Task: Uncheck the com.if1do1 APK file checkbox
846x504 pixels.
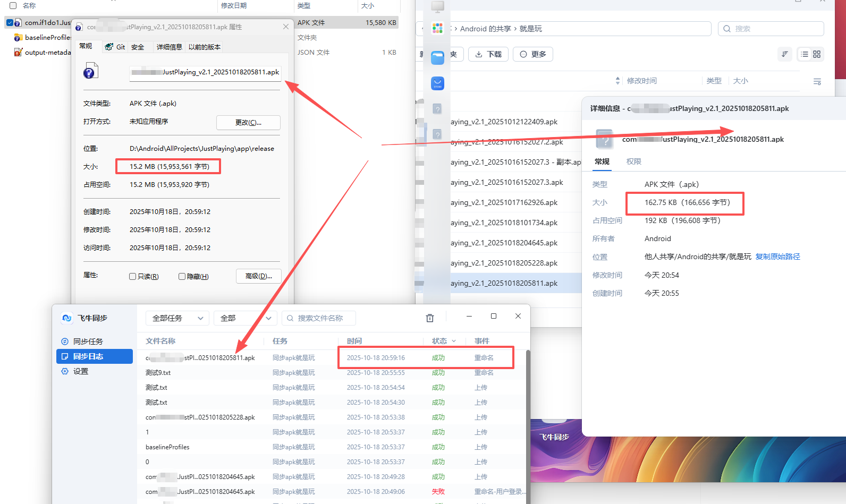Action: [x=10, y=23]
